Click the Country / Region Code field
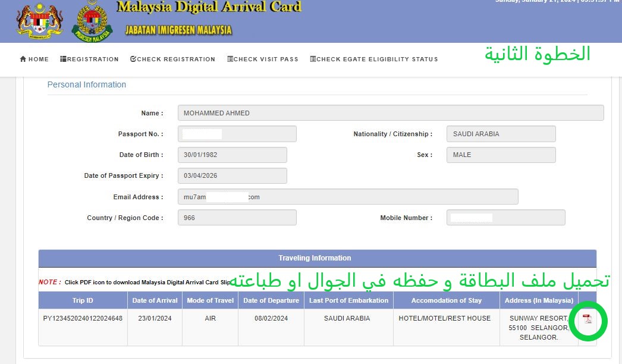This screenshot has height=364, width=622. (237, 218)
